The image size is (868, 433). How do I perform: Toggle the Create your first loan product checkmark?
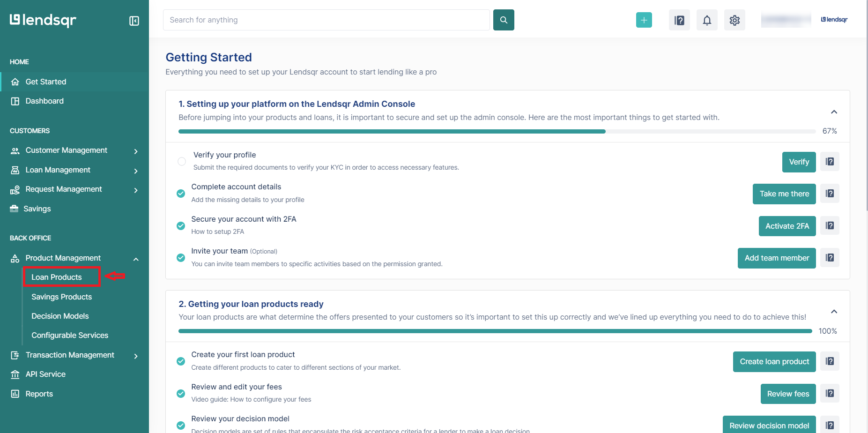[181, 361]
